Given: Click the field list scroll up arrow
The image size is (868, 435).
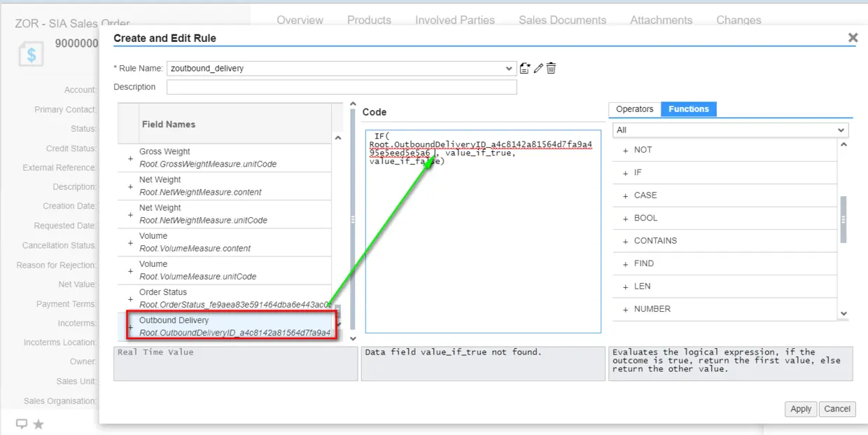Looking at the screenshot, I should click(338, 139).
